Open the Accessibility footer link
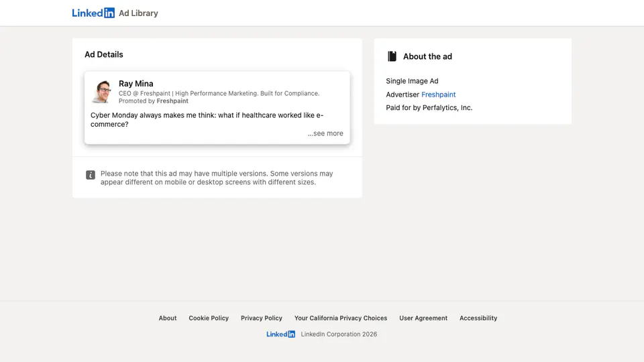The height and width of the screenshot is (362, 644). [x=478, y=318]
